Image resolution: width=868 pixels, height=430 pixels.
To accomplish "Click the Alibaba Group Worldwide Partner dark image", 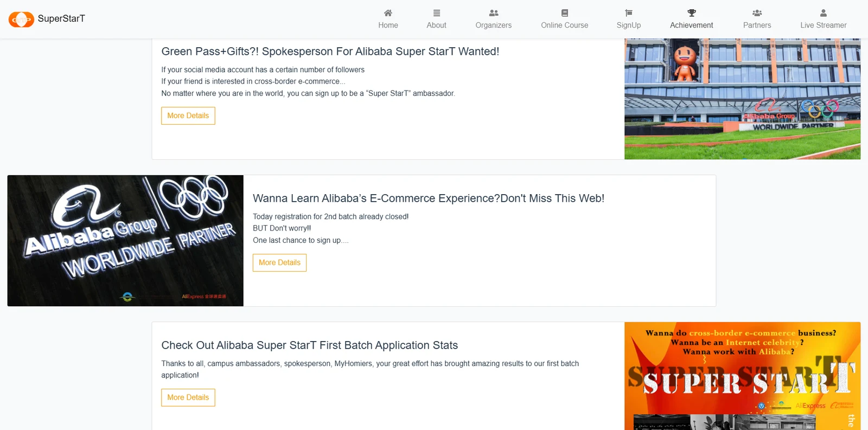I will 125,241.
